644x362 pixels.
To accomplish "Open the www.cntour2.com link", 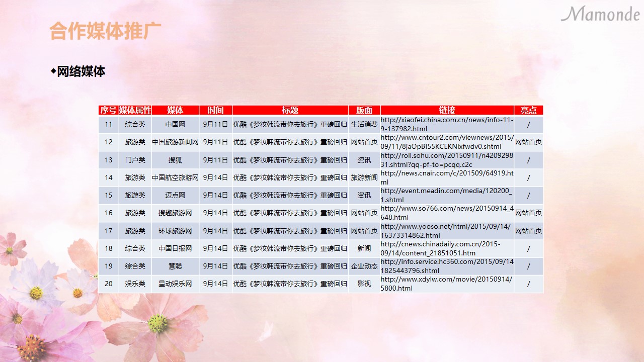I will pos(447,142).
